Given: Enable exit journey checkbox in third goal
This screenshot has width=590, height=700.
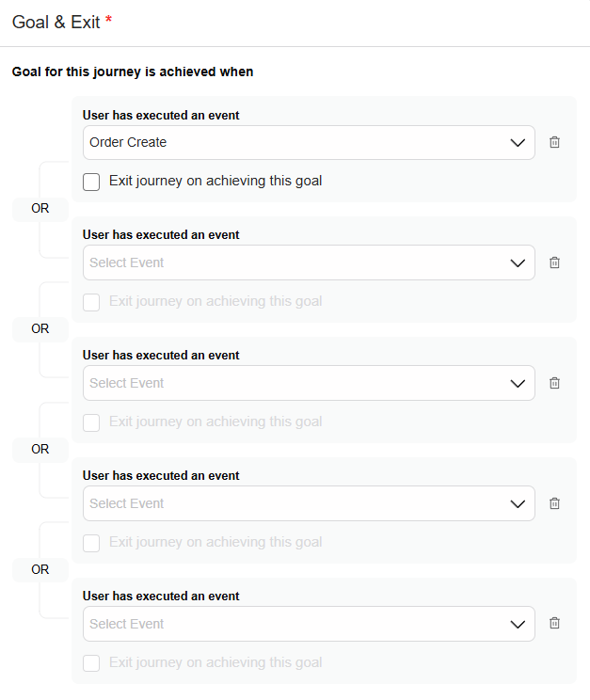Looking at the screenshot, I should tap(91, 422).
